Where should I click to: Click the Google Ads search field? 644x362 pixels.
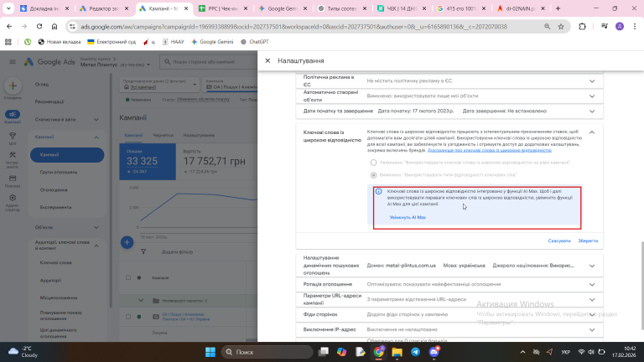pos(209,62)
